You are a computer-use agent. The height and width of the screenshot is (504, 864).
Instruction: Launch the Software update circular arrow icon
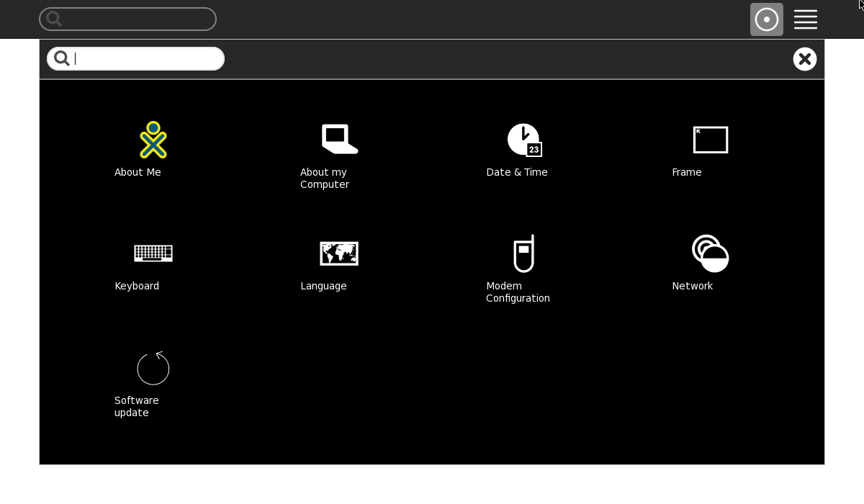(x=153, y=368)
